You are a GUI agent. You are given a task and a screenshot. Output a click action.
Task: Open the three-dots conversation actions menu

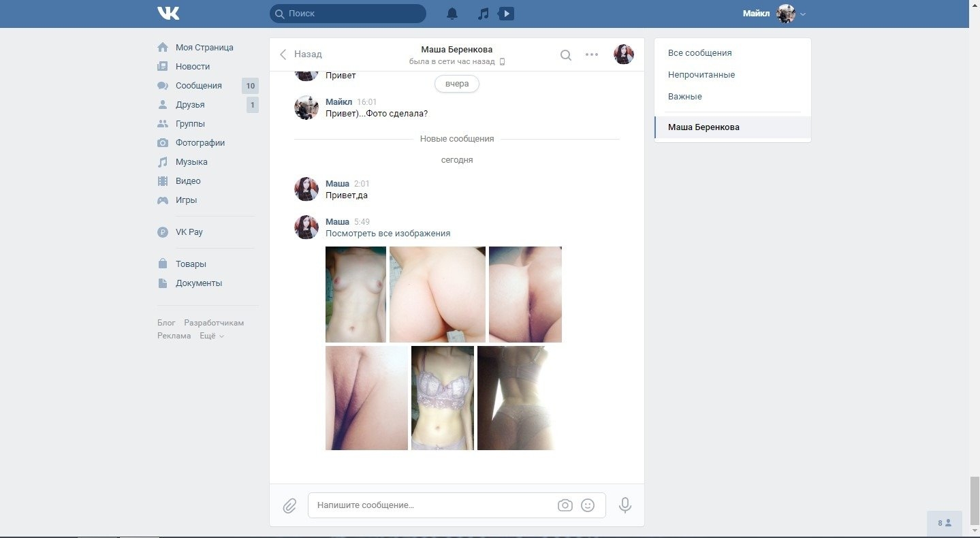[592, 54]
